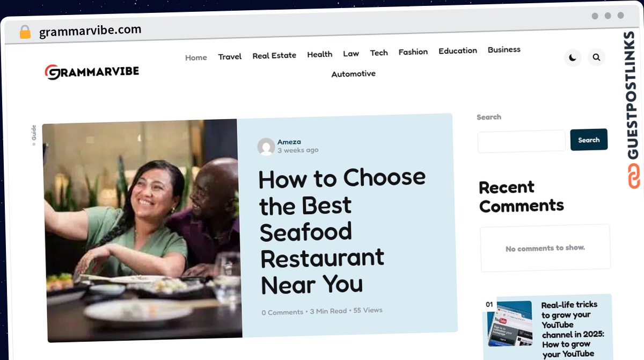Image resolution: width=644 pixels, height=360 pixels.
Task: Focus the sidebar search input field
Action: [522, 141]
